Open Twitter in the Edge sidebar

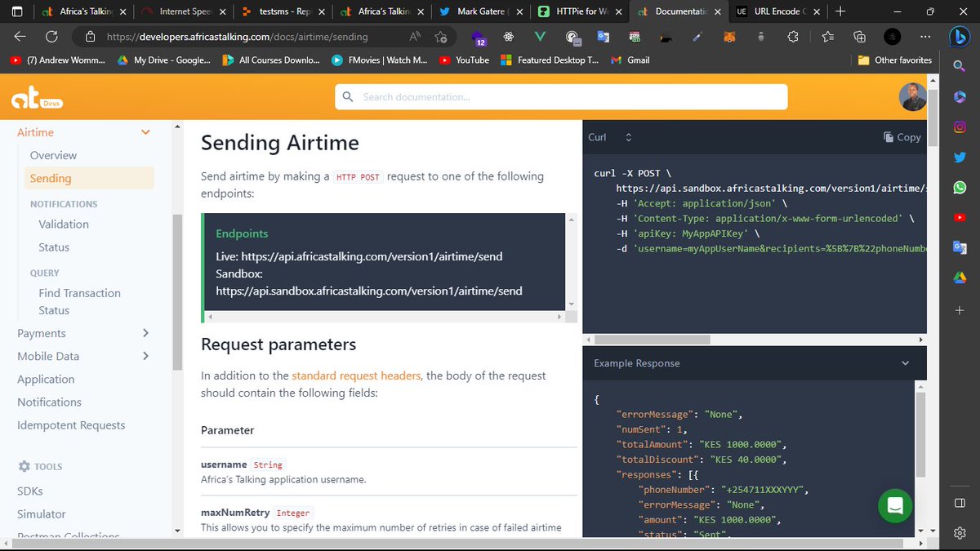(960, 157)
